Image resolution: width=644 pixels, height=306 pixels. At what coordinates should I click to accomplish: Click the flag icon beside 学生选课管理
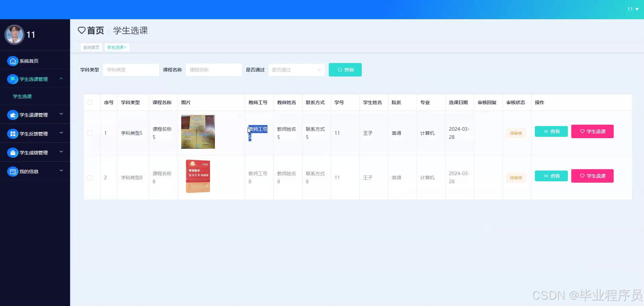pyautogui.click(x=13, y=79)
